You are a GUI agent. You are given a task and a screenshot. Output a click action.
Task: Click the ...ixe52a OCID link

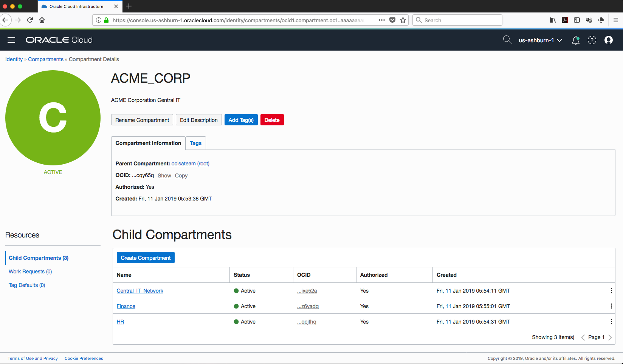(307, 291)
